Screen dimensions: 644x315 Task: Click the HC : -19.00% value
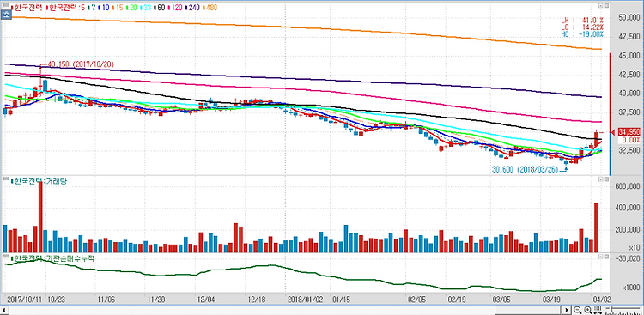[x=583, y=34]
